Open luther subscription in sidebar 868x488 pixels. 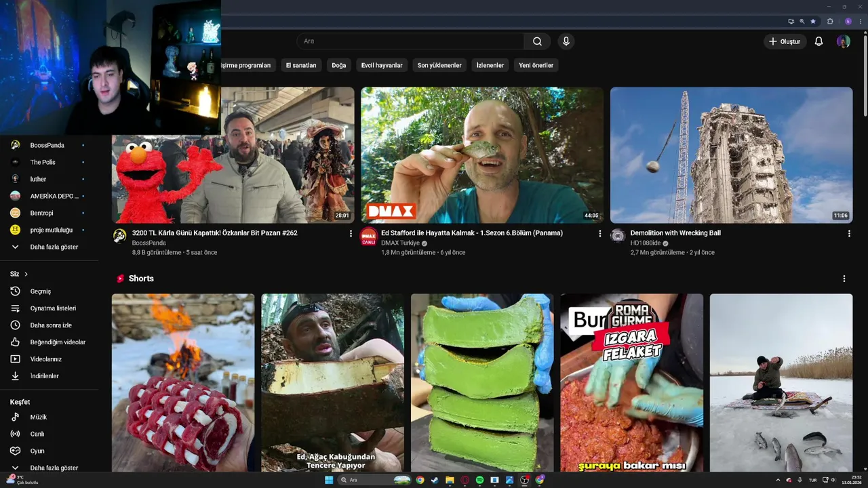coord(49,179)
